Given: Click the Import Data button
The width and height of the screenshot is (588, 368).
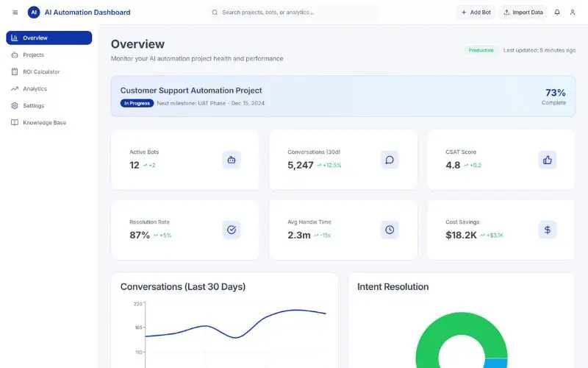Looking at the screenshot, I should click(x=523, y=13).
